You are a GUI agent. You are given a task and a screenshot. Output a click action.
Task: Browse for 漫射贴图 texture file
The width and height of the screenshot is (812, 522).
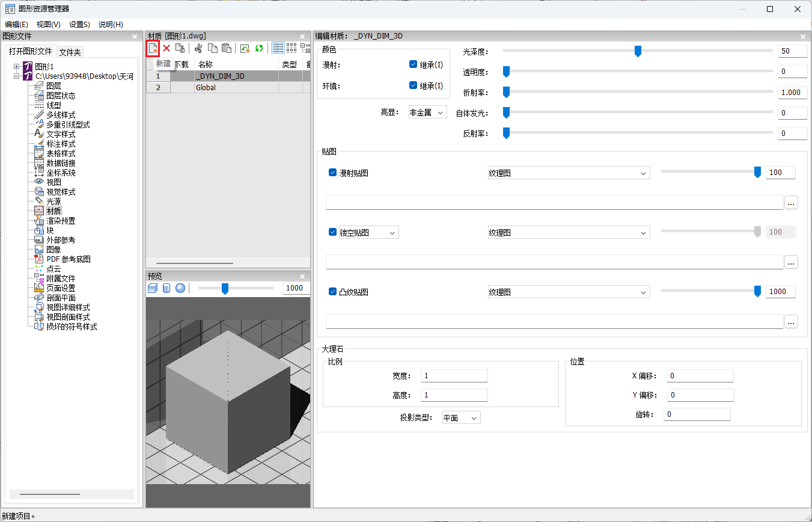click(x=791, y=203)
